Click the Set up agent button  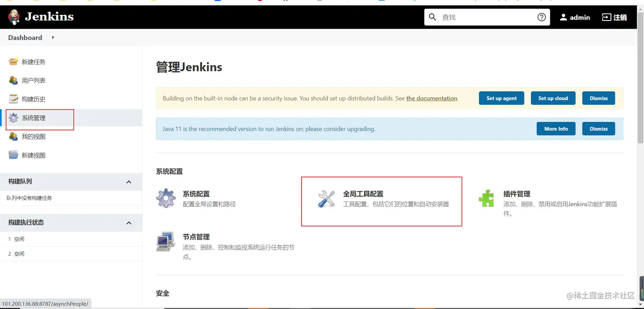tap(501, 98)
